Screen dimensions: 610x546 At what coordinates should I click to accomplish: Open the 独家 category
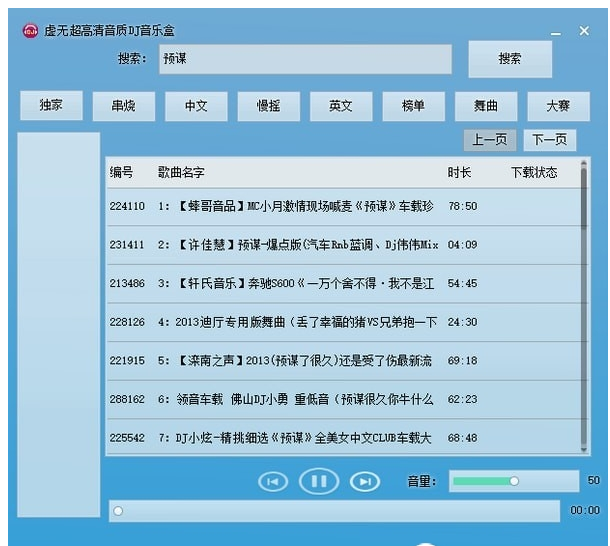pos(51,105)
